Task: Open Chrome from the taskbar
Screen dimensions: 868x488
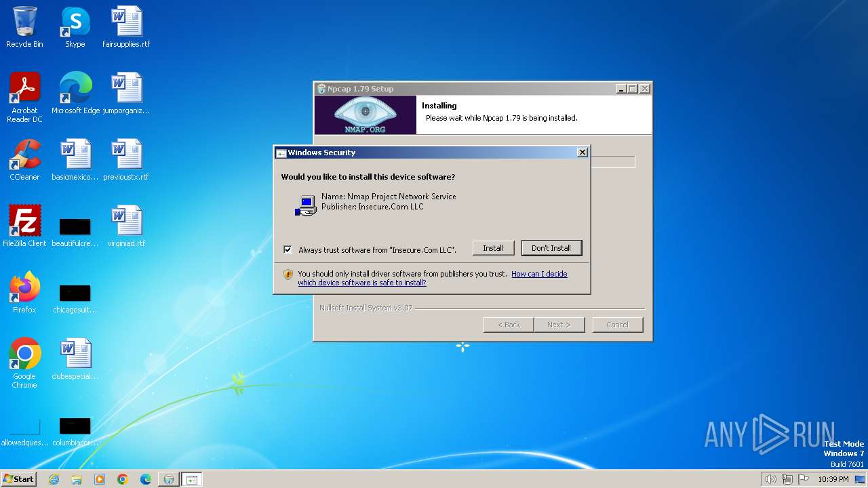Action: click(123, 479)
